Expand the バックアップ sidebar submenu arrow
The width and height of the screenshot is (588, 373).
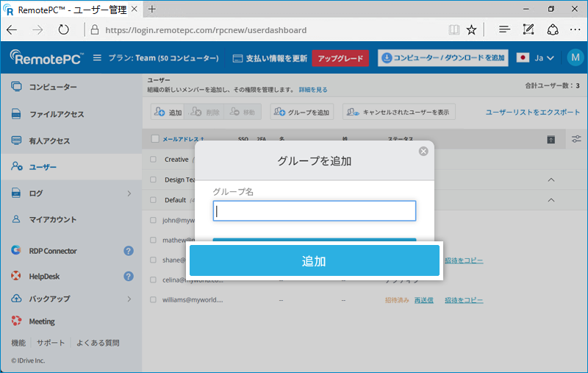[129, 299]
